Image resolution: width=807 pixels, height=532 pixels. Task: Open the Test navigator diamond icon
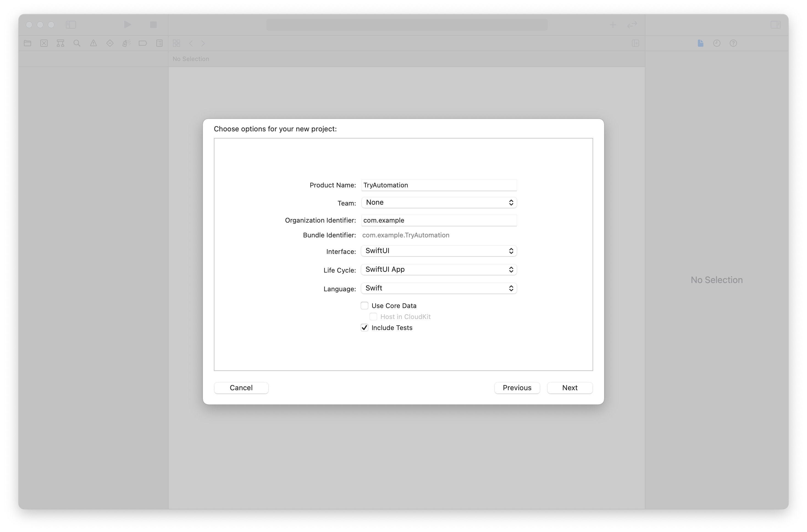pyautogui.click(x=110, y=43)
